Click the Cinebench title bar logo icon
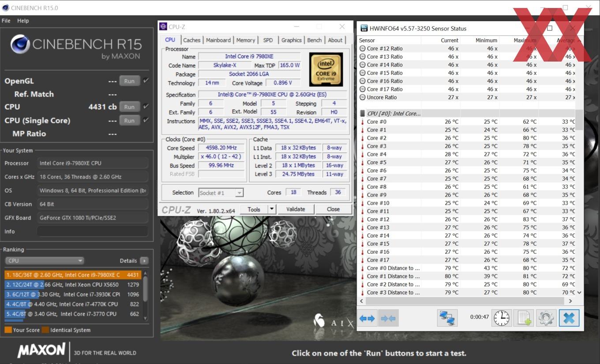The height and width of the screenshot is (364, 600). pyautogui.click(x=5, y=7)
